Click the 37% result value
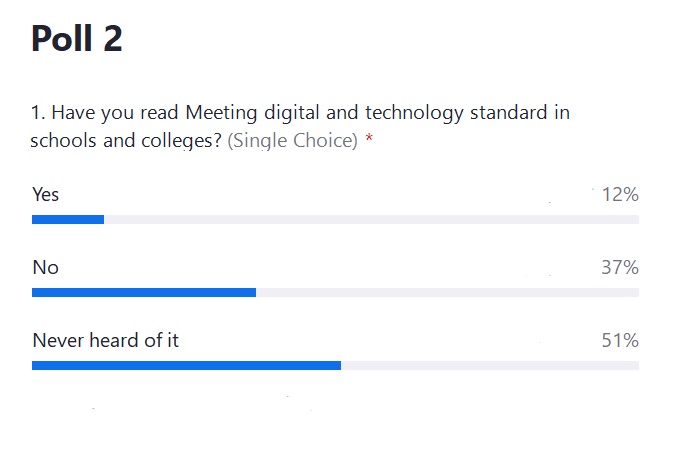This screenshot has width=675, height=469. [x=620, y=267]
